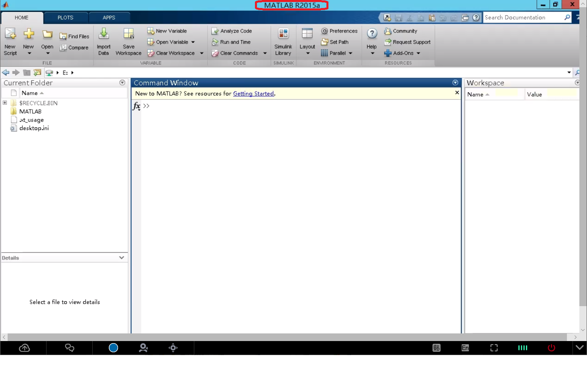The image size is (587, 392).
Task: Click the switch windows icon in quick access toolbar
Action: tap(465, 18)
